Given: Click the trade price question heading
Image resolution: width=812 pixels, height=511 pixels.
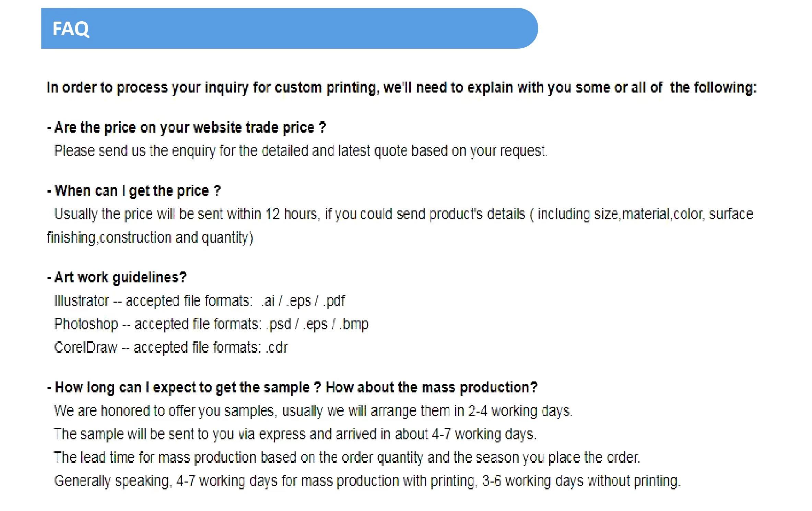Looking at the screenshot, I should click(187, 127).
